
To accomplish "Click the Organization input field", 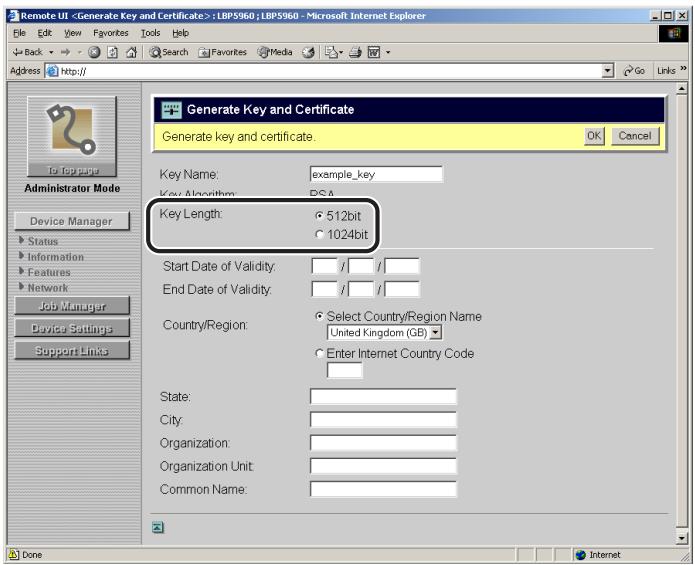I will (x=383, y=443).
